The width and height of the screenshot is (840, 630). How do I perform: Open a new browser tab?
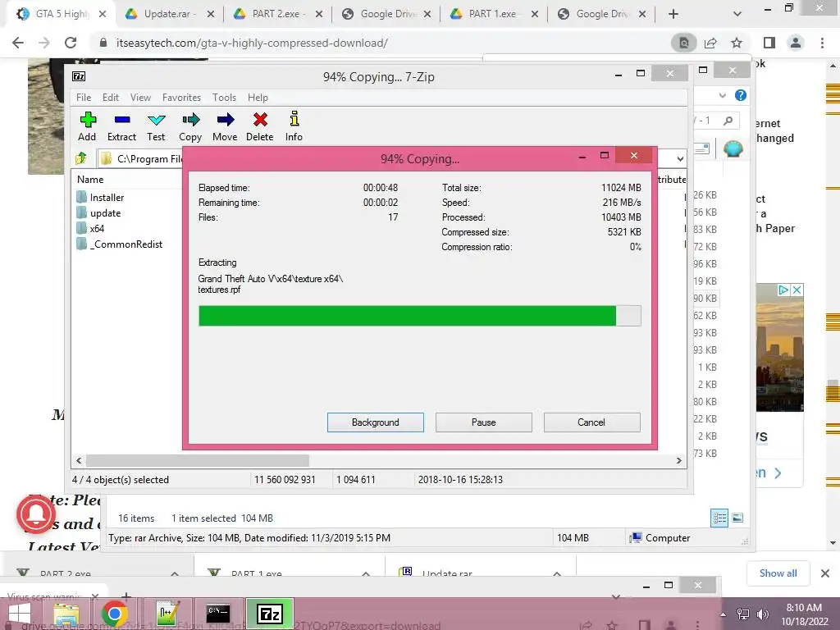pyautogui.click(x=673, y=15)
